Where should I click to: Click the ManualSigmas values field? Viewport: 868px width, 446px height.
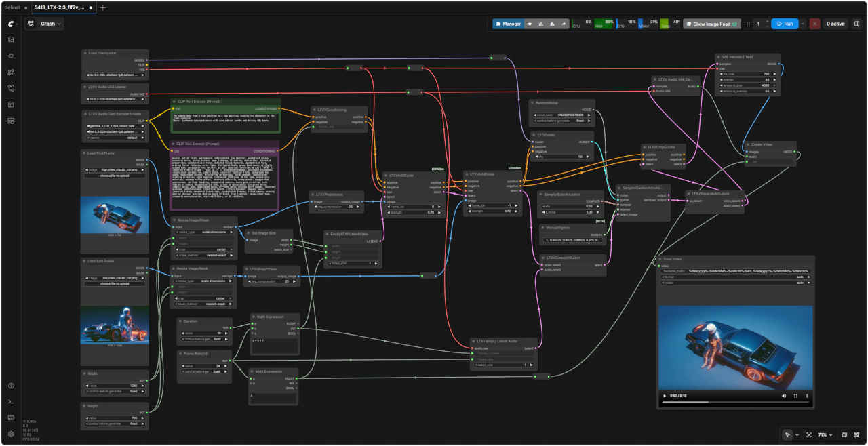click(574, 240)
